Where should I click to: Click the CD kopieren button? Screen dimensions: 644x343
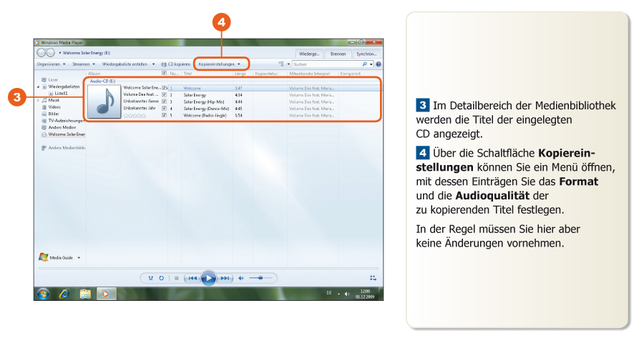(175, 64)
